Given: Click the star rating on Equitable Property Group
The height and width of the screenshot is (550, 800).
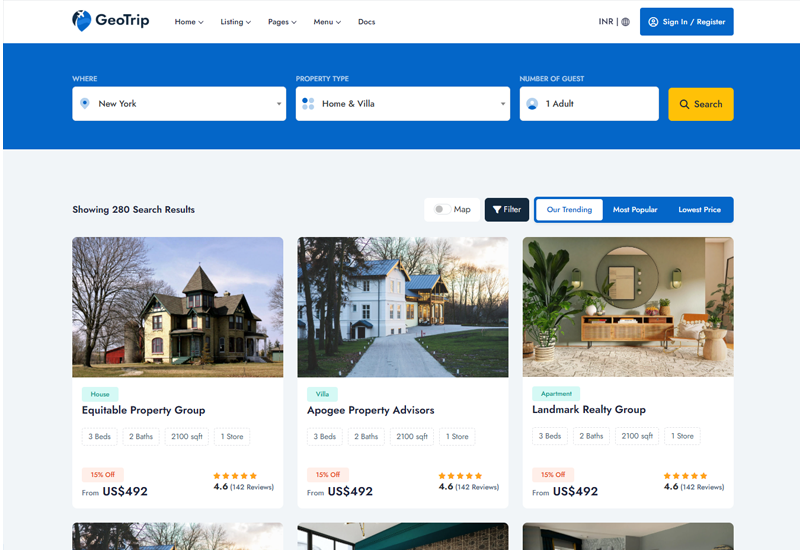Looking at the screenshot, I should [235, 476].
